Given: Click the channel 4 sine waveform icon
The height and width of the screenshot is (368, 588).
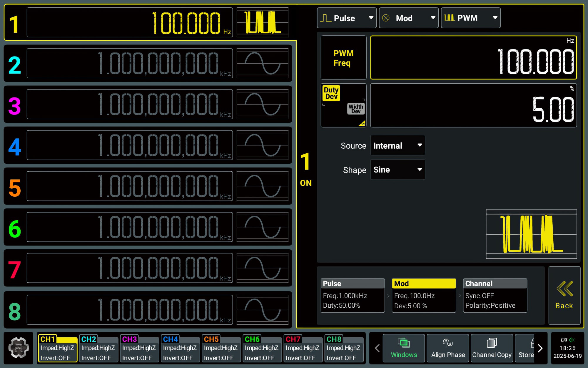Looking at the screenshot, I should (262, 145).
